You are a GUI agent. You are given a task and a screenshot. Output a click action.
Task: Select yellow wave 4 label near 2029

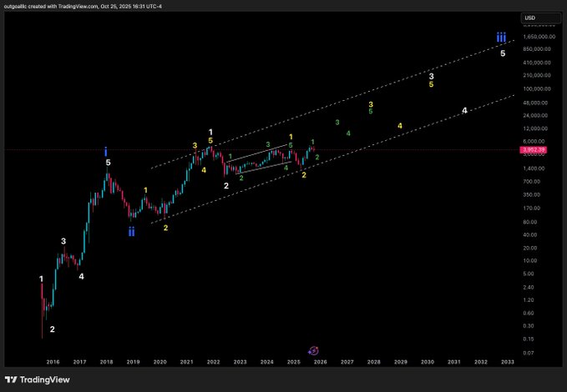[x=400, y=126]
